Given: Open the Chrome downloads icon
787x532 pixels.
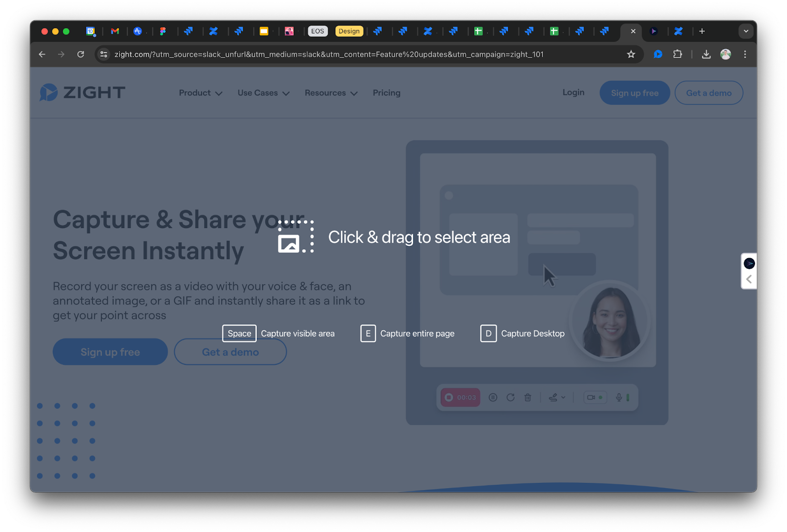Looking at the screenshot, I should [x=706, y=55].
